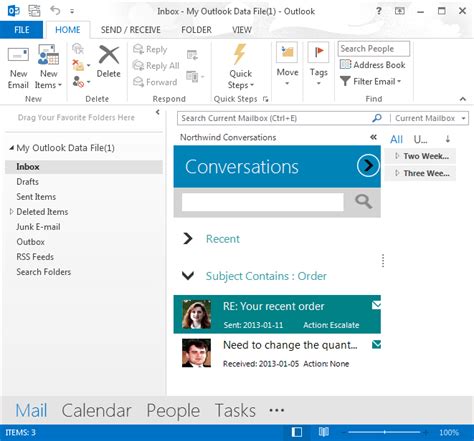
Task: Click the Meeting reply icon
Action: coord(192,55)
